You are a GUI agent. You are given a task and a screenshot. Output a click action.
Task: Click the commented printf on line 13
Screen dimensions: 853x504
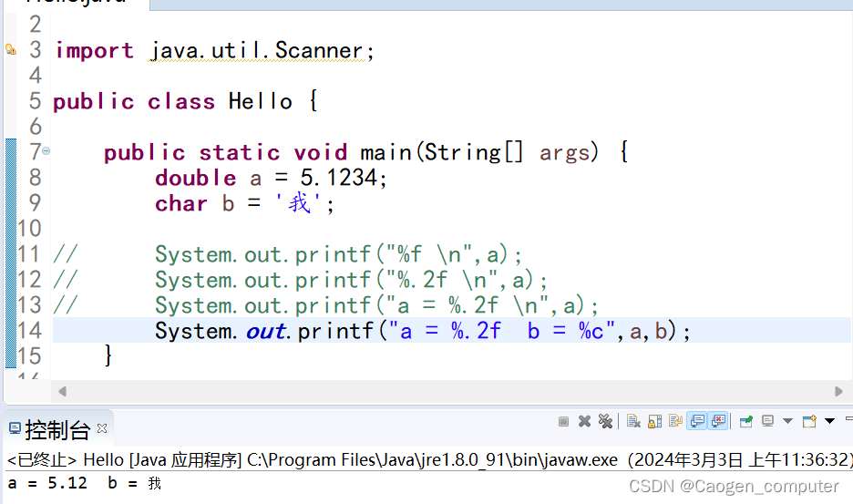point(376,305)
